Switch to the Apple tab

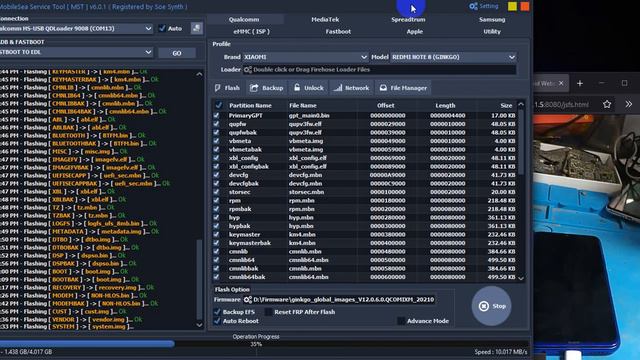[414, 31]
